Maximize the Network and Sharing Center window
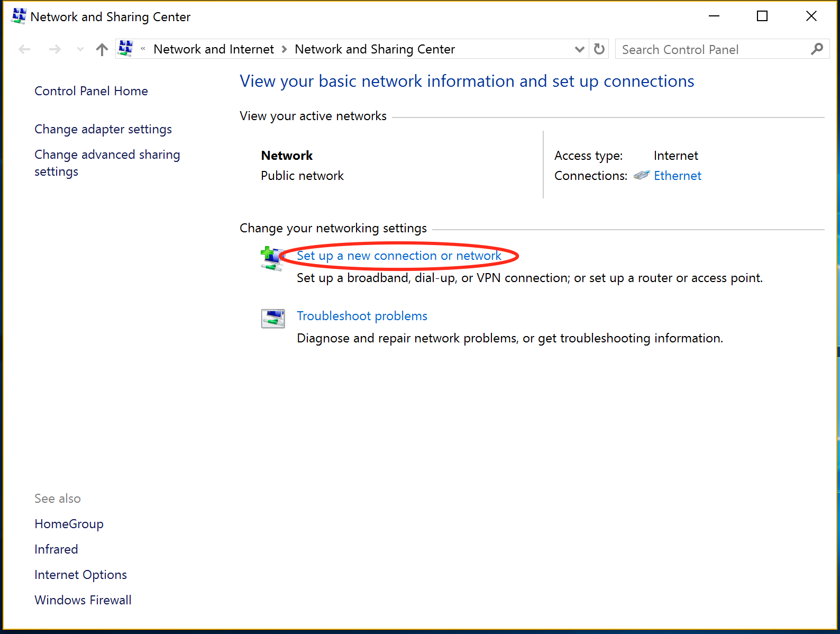This screenshot has height=634, width=840. (762, 16)
